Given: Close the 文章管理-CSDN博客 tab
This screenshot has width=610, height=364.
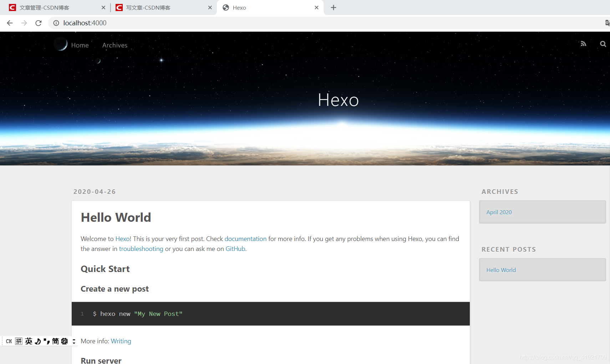Looking at the screenshot, I should [103, 7].
